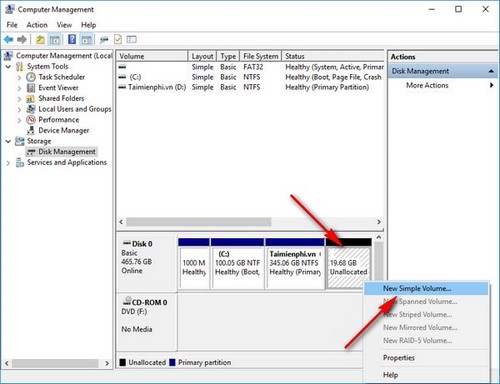Click the Storage icon in tree
The image size is (500, 384).
20,141
